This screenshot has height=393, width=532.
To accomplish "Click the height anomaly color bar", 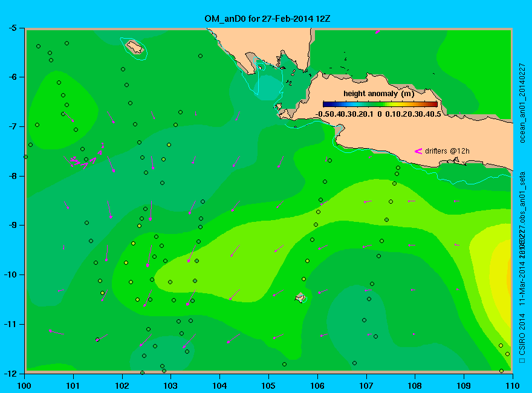I will [x=380, y=105].
